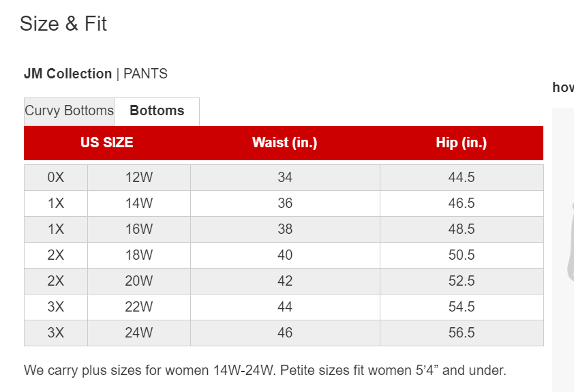Click the 24W size cell
Image resolution: width=574 pixels, height=392 pixels.
(x=139, y=333)
